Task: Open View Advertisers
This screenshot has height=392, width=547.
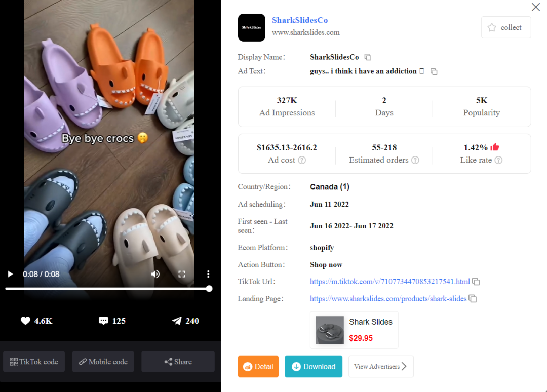Action: pos(381,367)
